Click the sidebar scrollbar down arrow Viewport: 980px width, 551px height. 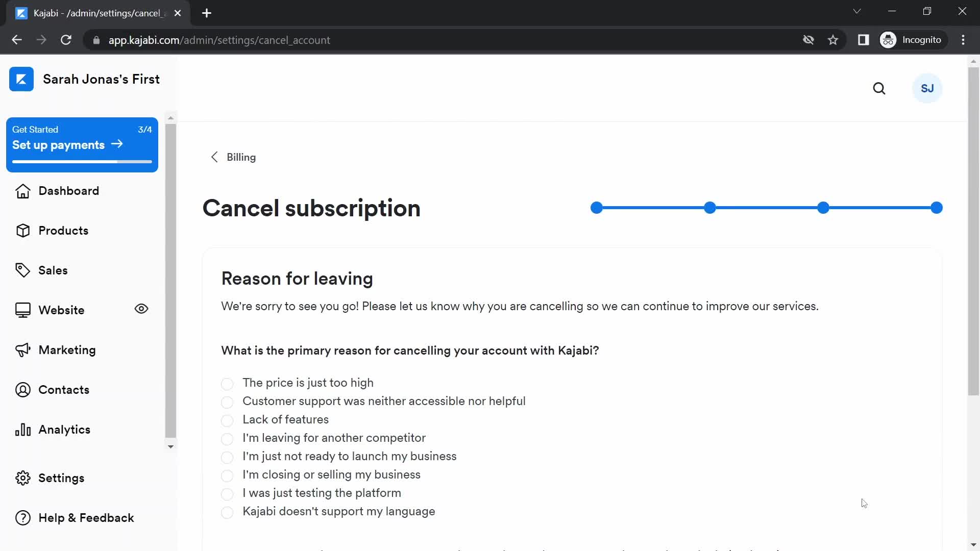point(170,446)
